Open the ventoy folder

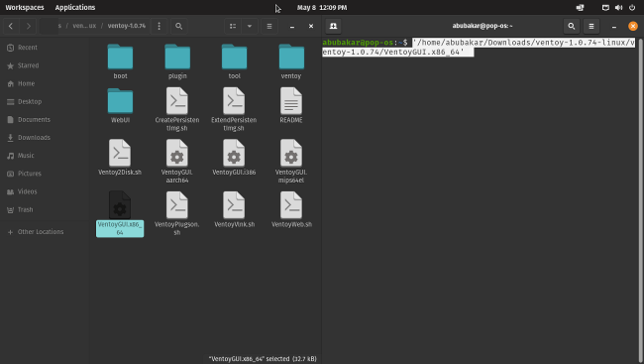click(x=291, y=61)
